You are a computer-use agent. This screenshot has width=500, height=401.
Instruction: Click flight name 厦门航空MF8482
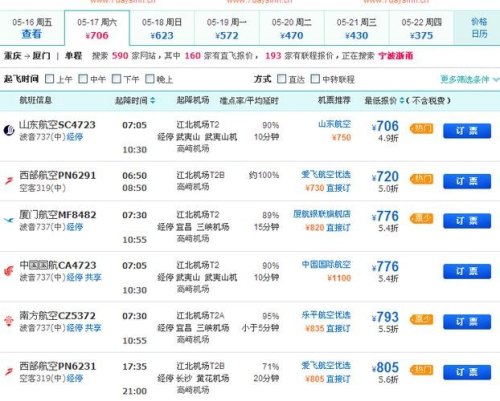pyautogui.click(x=57, y=215)
